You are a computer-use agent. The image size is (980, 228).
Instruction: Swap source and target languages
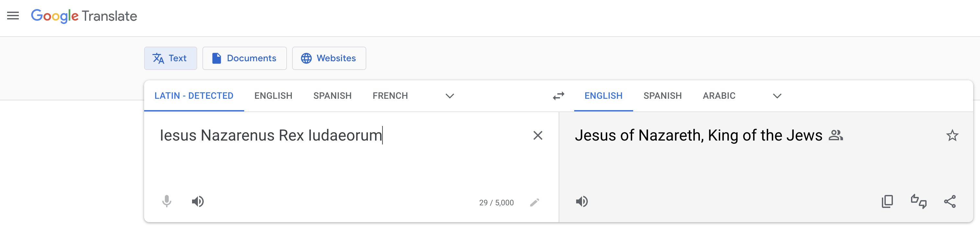(558, 96)
